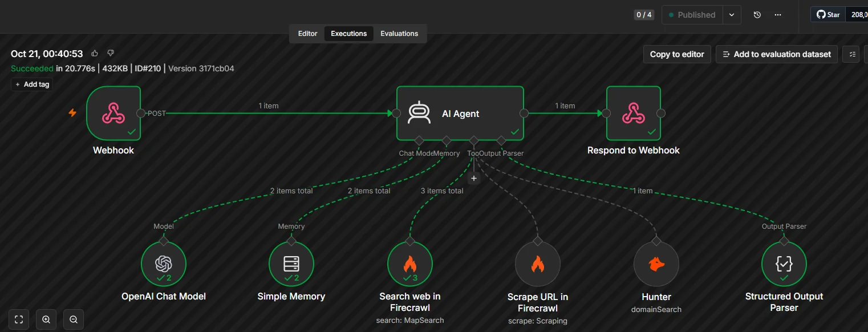Click Add to evaluation dataset button

tap(777, 54)
